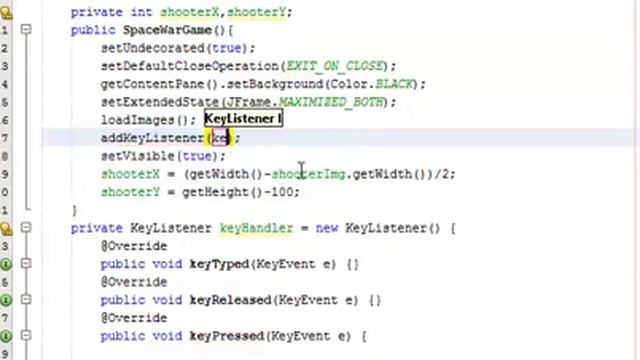Click the override marker icon beside keyReleased
The image size is (640, 360).
pyautogui.click(x=6, y=300)
